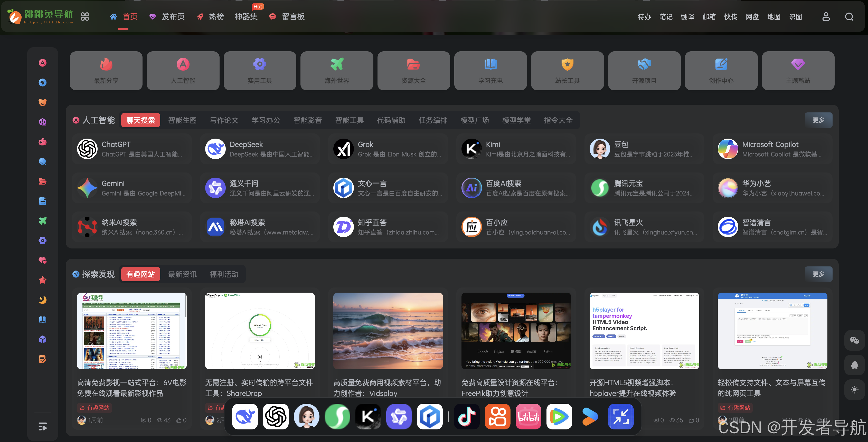Open the 知乎直答 site card
This screenshot has height=442, width=868.
click(x=388, y=227)
